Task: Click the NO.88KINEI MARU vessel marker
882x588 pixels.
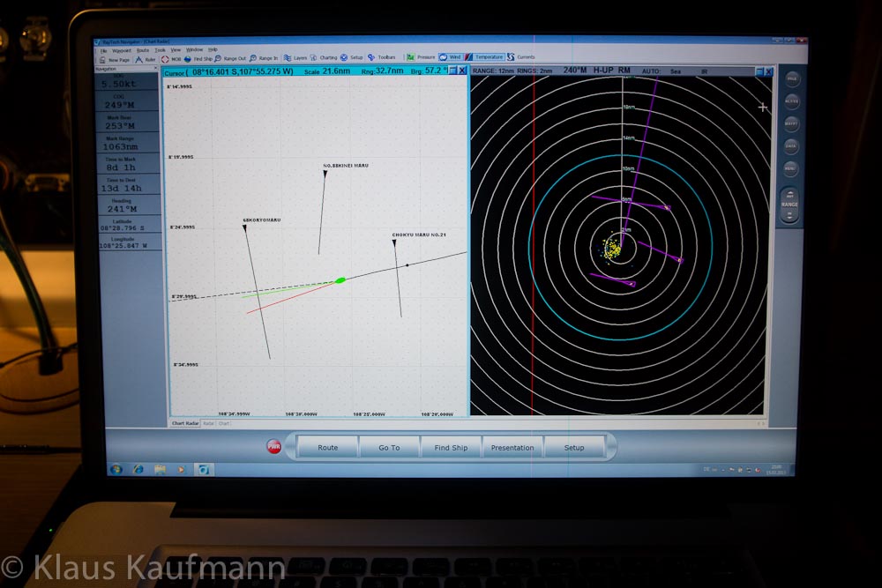Action: pos(325,175)
